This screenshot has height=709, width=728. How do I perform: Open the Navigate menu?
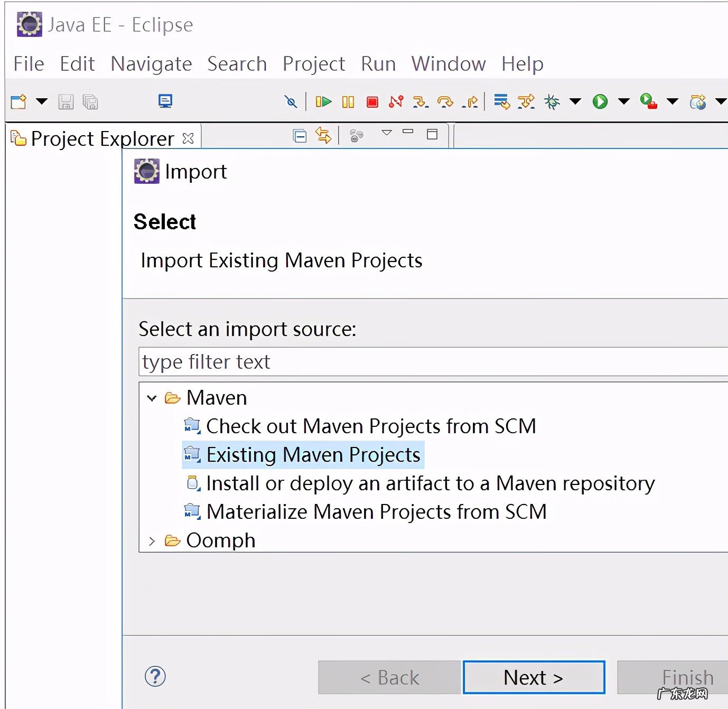pyautogui.click(x=151, y=64)
